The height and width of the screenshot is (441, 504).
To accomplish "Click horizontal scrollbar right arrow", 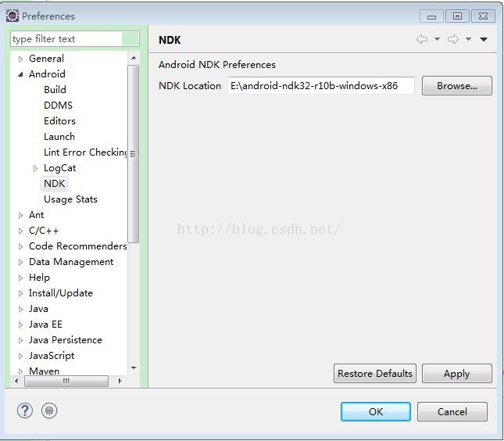I will click(x=120, y=381).
